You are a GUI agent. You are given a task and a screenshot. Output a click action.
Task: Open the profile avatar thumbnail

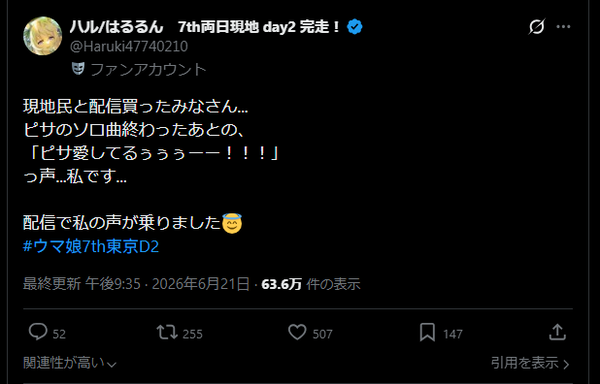tap(42, 36)
